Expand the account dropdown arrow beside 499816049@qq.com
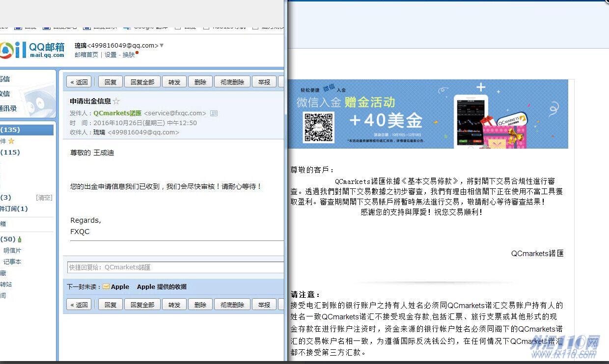This screenshot has width=609, height=364. (162, 45)
